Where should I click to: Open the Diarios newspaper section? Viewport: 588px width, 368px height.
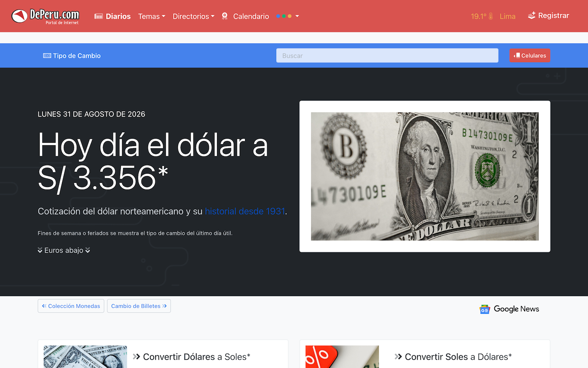click(x=113, y=16)
